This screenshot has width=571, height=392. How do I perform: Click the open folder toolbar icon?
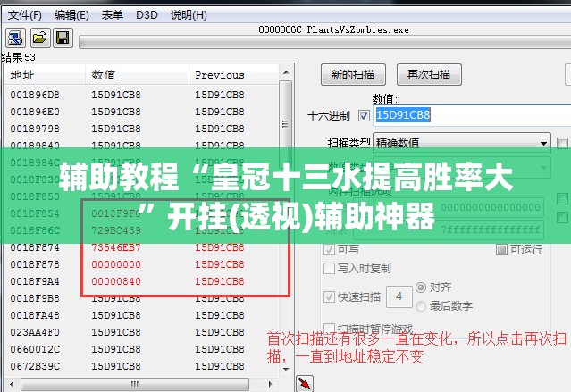(40, 38)
